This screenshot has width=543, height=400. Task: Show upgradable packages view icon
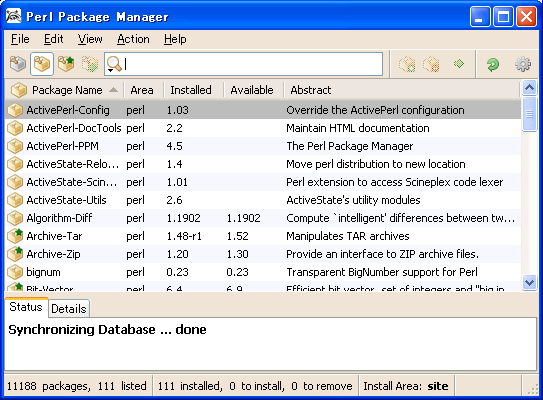pyautogui.click(x=66, y=64)
